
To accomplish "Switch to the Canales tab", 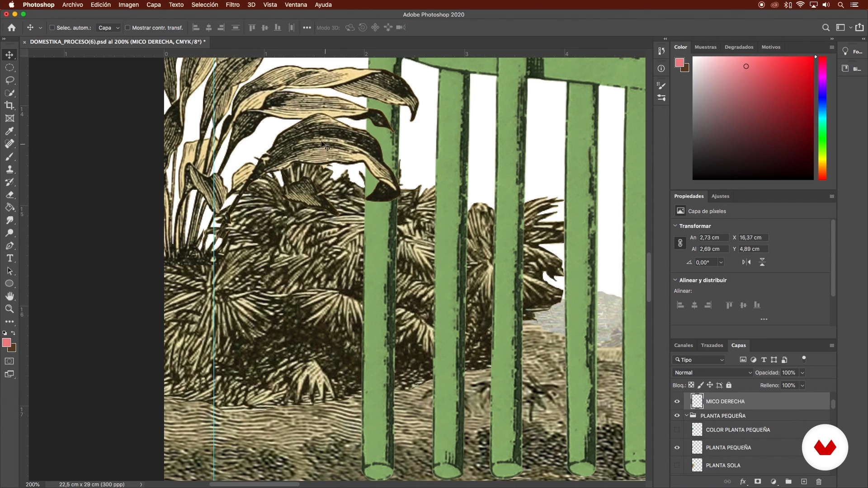I will (683, 345).
